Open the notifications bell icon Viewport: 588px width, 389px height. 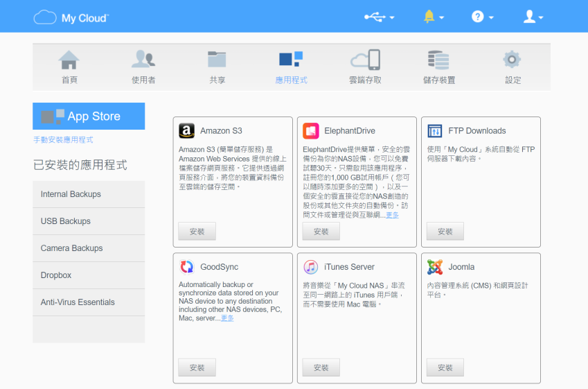pyautogui.click(x=429, y=17)
